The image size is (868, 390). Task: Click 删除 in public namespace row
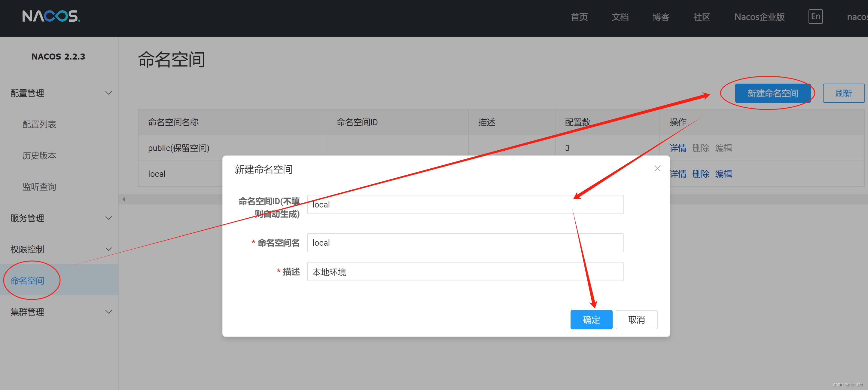coord(701,148)
